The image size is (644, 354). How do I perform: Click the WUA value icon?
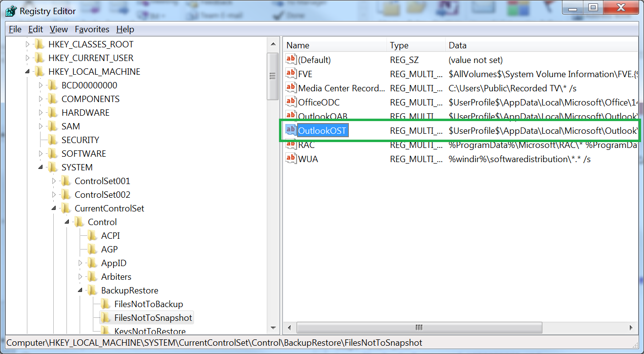tap(291, 159)
